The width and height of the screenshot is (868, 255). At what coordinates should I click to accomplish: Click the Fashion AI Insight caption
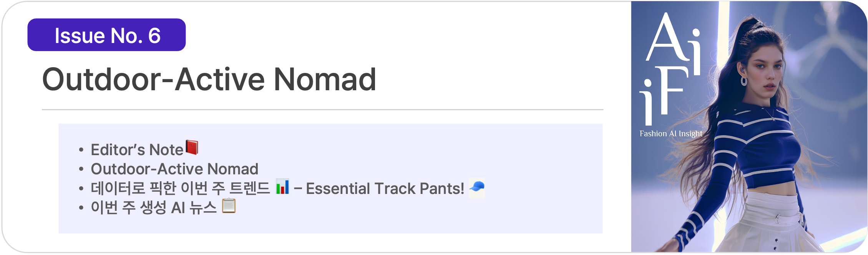(671, 134)
